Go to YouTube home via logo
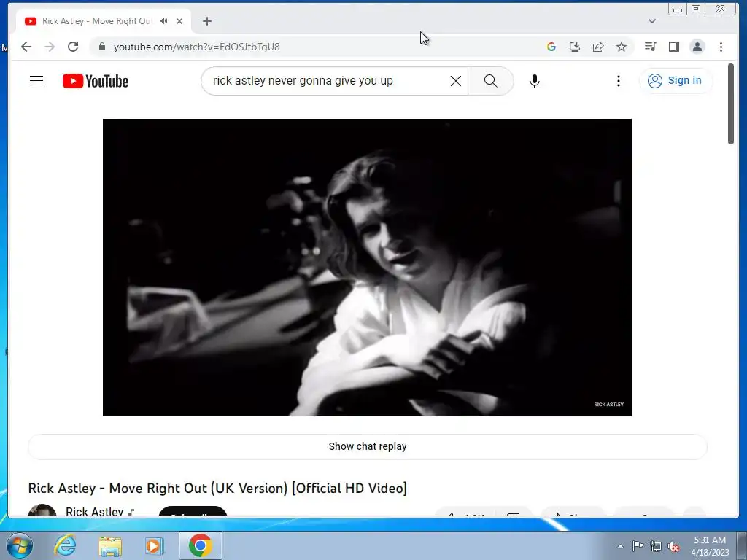747x560 pixels. tap(96, 81)
